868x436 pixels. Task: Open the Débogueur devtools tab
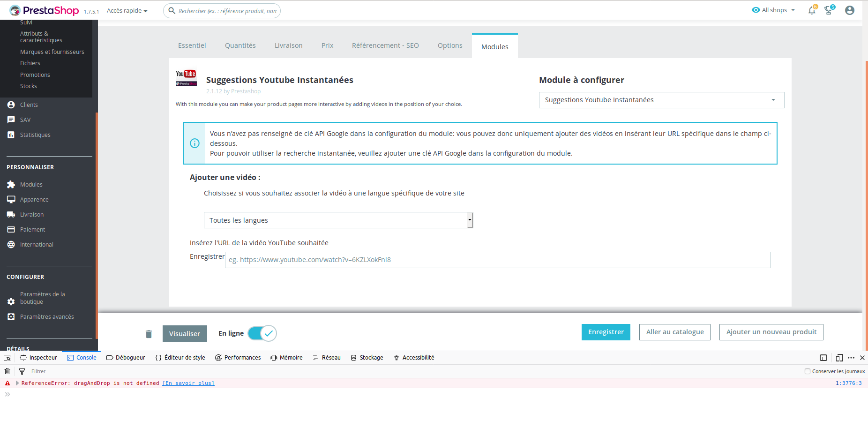click(126, 358)
